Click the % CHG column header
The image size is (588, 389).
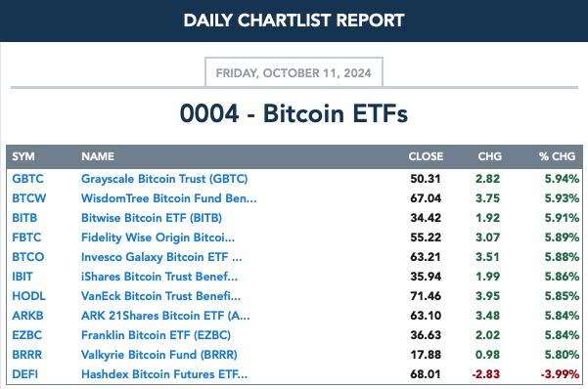(x=557, y=156)
